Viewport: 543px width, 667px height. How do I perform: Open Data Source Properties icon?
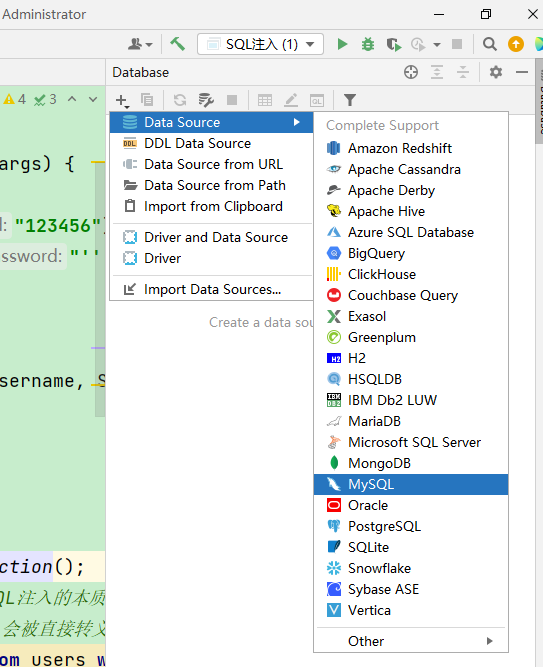coord(206,100)
